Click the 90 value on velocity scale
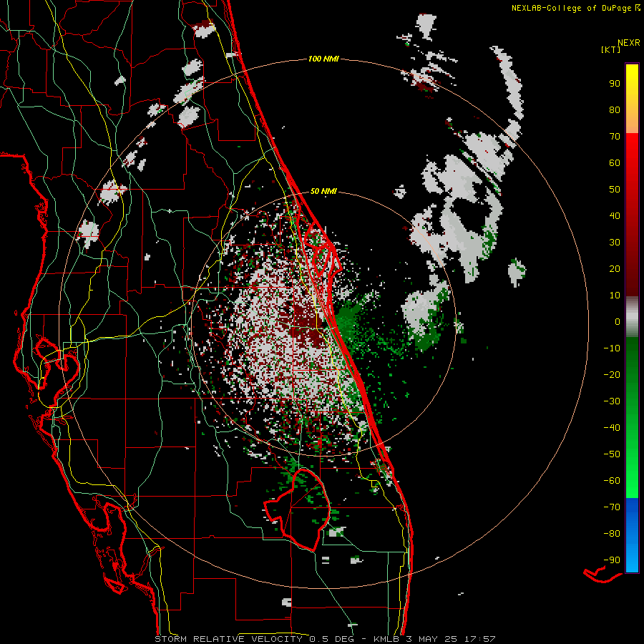The width and height of the screenshot is (644, 644). [615, 84]
